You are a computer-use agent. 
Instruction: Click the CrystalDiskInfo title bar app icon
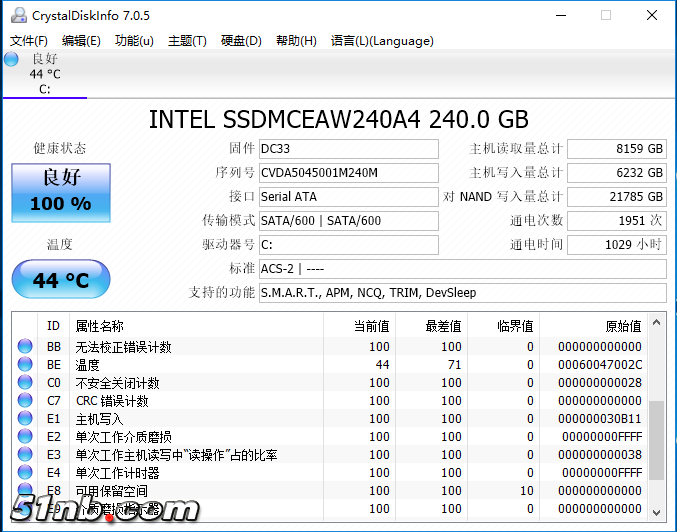click(15, 15)
